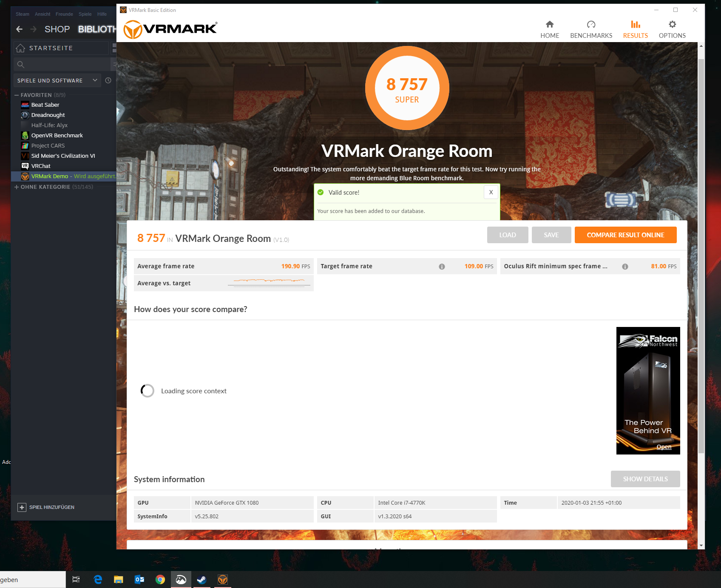Select the running VRMark Demo entry

(64, 176)
